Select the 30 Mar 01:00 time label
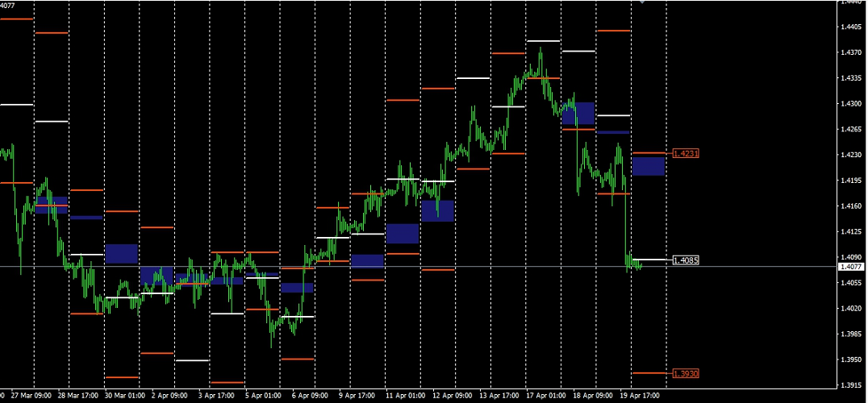Screen dimensions: 868x403 (x=124, y=396)
